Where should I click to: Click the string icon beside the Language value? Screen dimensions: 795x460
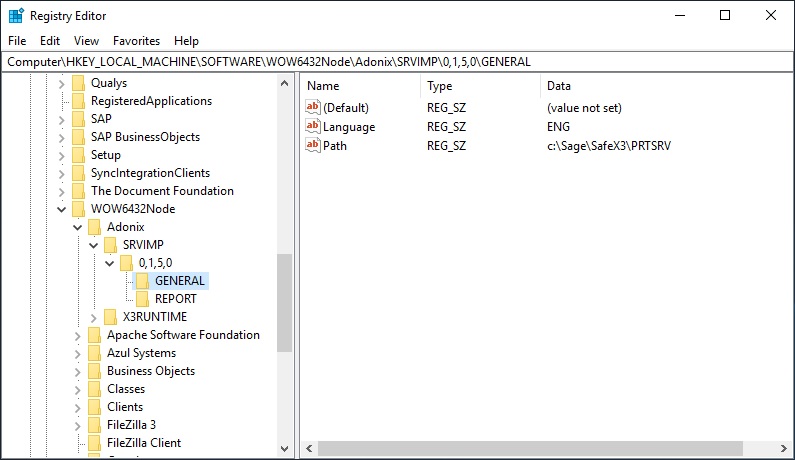(313, 127)
